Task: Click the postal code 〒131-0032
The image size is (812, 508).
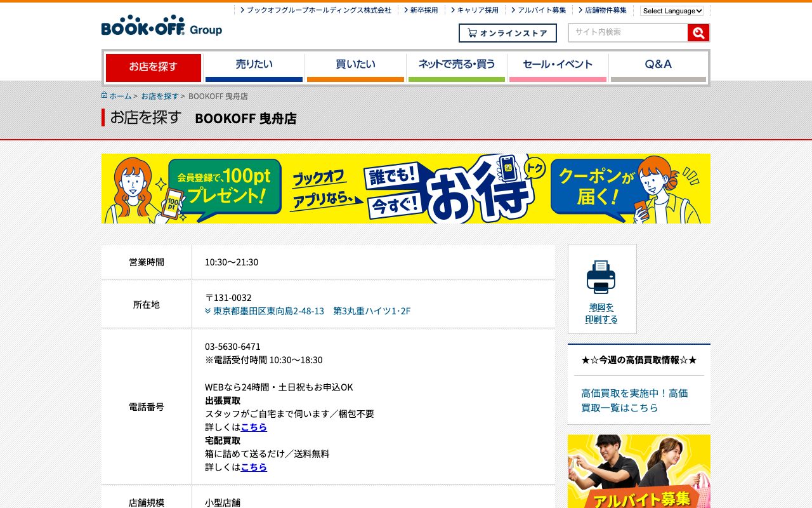Action: pos(228,298)
